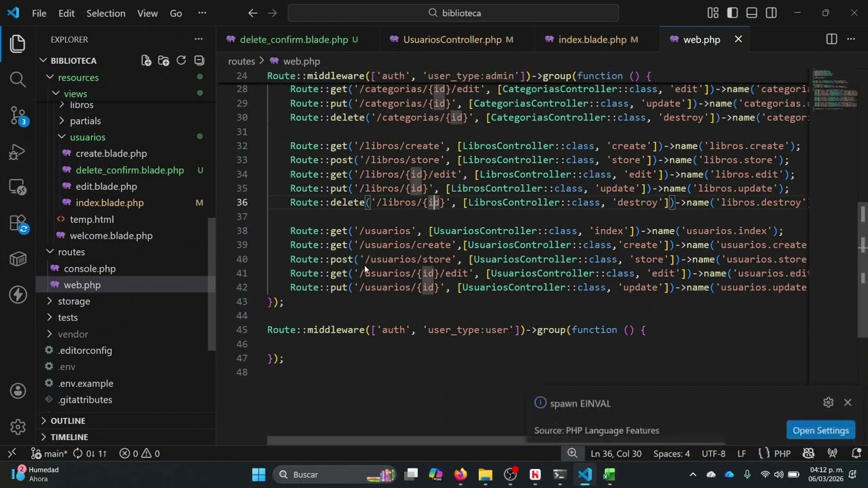Open the Explorer view in activity bar

pos(18,44)
